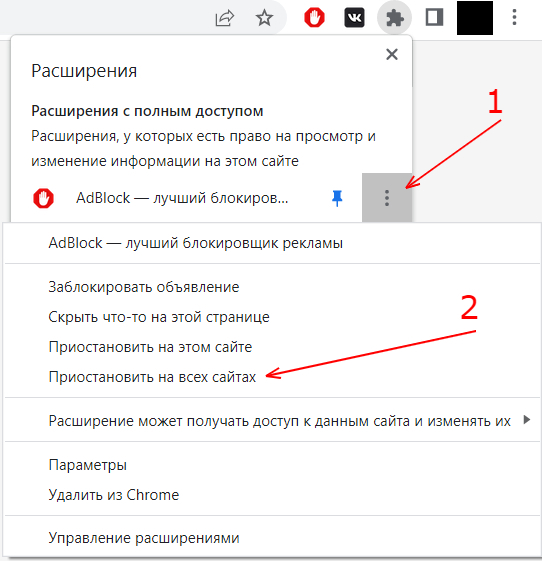Bookmark this page with the star icon
This screenshot has width=542, height=561.
(264, 18)
